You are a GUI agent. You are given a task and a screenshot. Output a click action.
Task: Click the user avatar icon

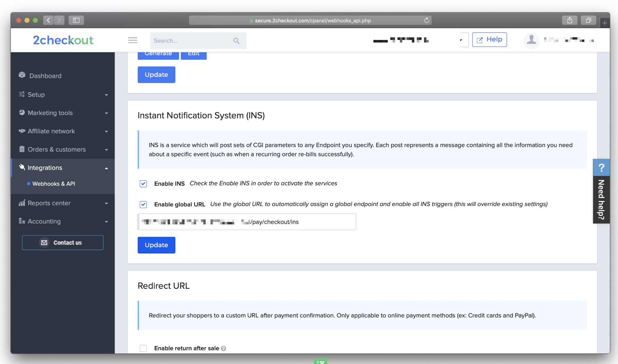click(532, 40)
